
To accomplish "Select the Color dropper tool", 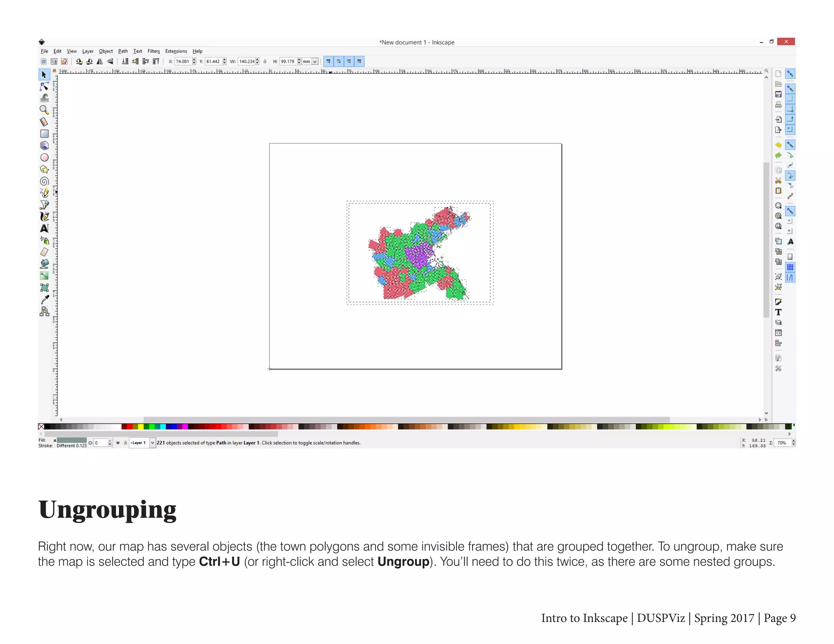I will coord(44,299).
